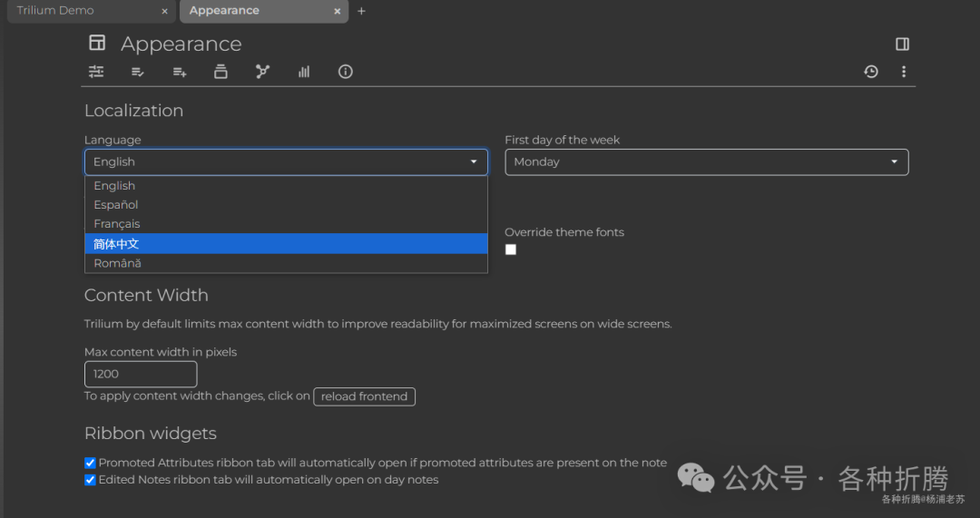This screenshot has width=980, height=518.
Task: Click the Appearance note layout icon
Action: [97, 43]
